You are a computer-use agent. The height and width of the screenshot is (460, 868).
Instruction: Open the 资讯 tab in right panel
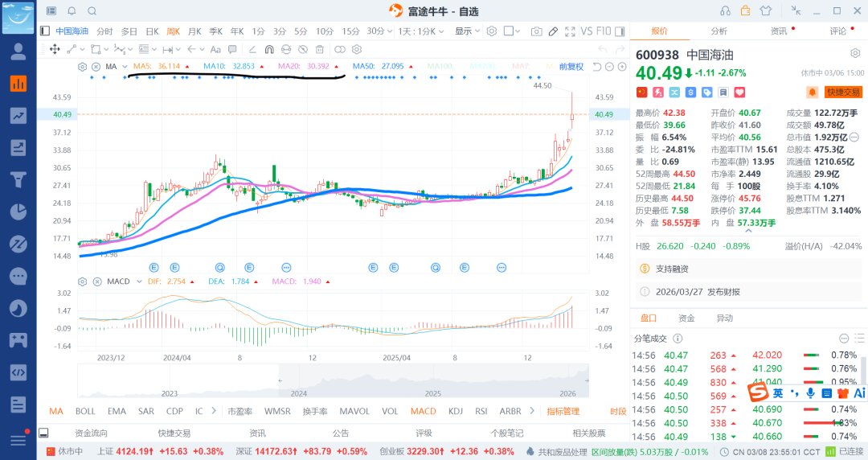[x=779, y=31]
